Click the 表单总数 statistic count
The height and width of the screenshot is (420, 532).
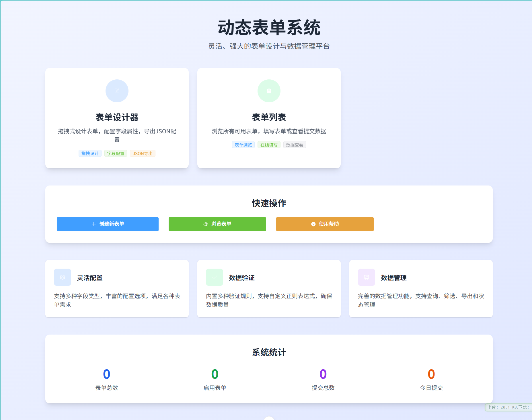[x=107, y=374]
